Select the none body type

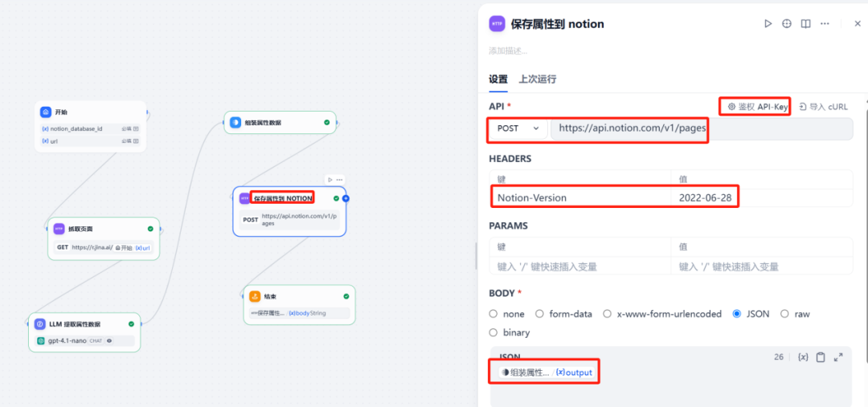coord(493,314)
